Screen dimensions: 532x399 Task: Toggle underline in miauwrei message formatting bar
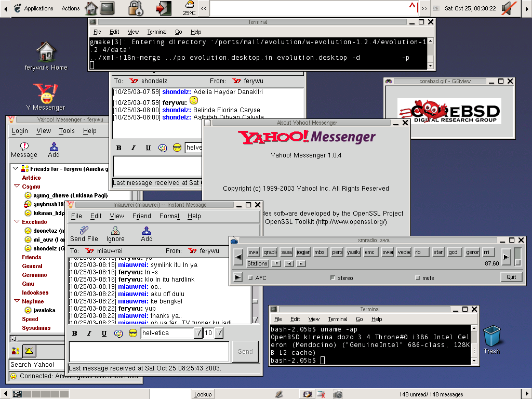coord(104,333)
